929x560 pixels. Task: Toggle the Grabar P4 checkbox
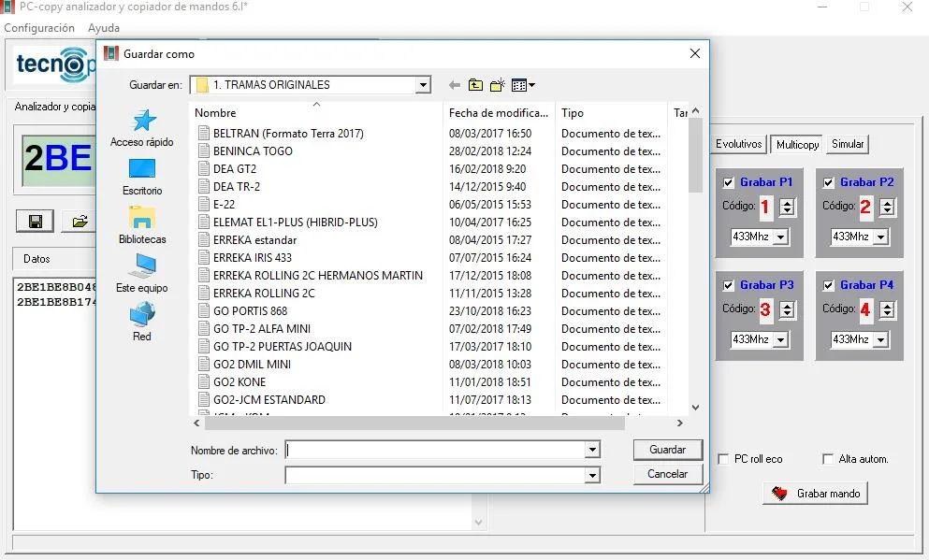tap(829, 285)
